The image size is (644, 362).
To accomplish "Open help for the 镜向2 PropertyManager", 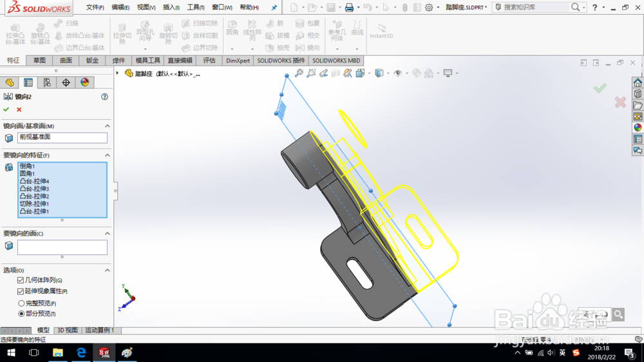I will click(105, 97).
